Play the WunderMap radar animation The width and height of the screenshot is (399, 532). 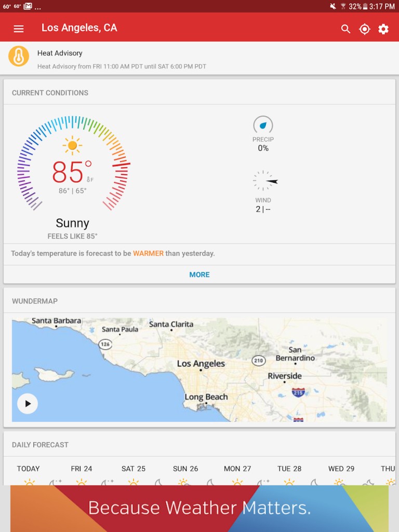28,404
